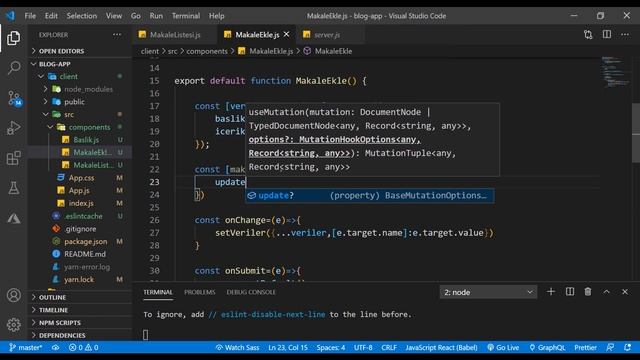Toggle Watch Sass in status bar
Screen dimensions: 640x360
click(237, 347)
